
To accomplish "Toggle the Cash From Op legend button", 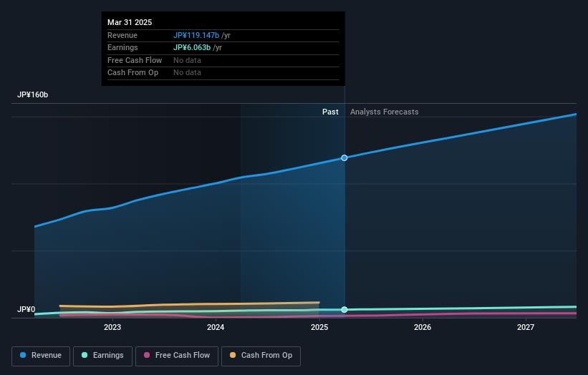I will [x=261, y=356].
